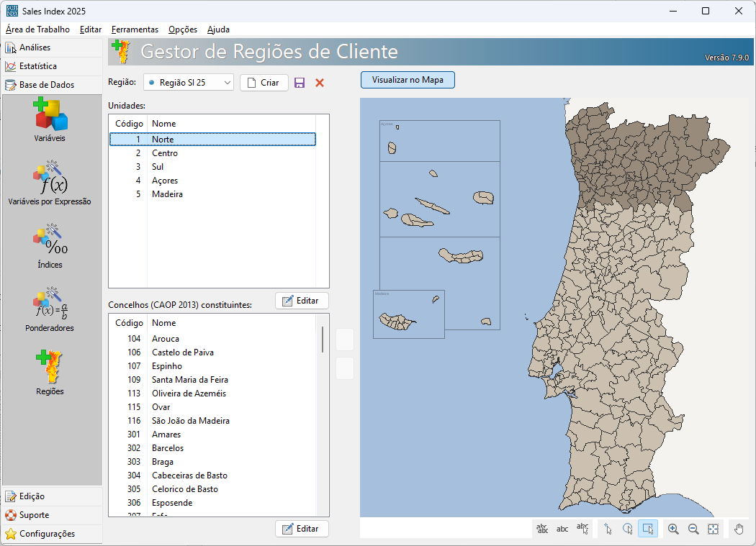Toggle rectangle selection tool
756x546 pixels.
(x=648, y=529)
